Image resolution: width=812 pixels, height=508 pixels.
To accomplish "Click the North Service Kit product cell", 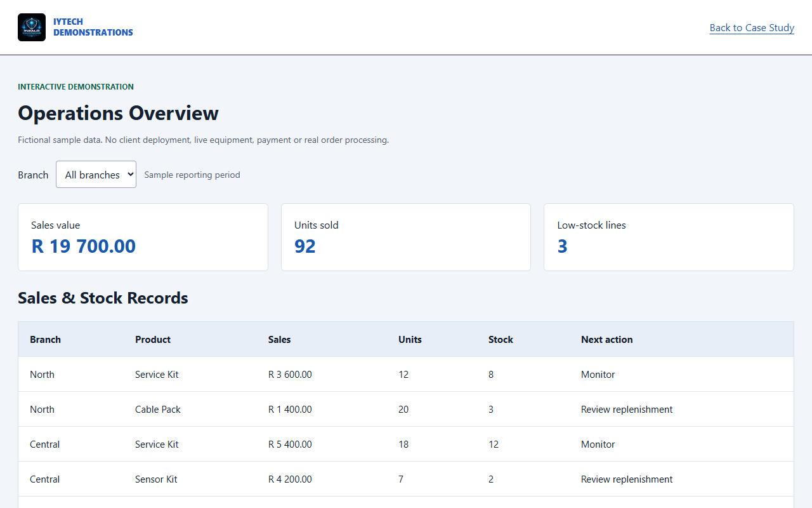I will (x=157, y=375).
